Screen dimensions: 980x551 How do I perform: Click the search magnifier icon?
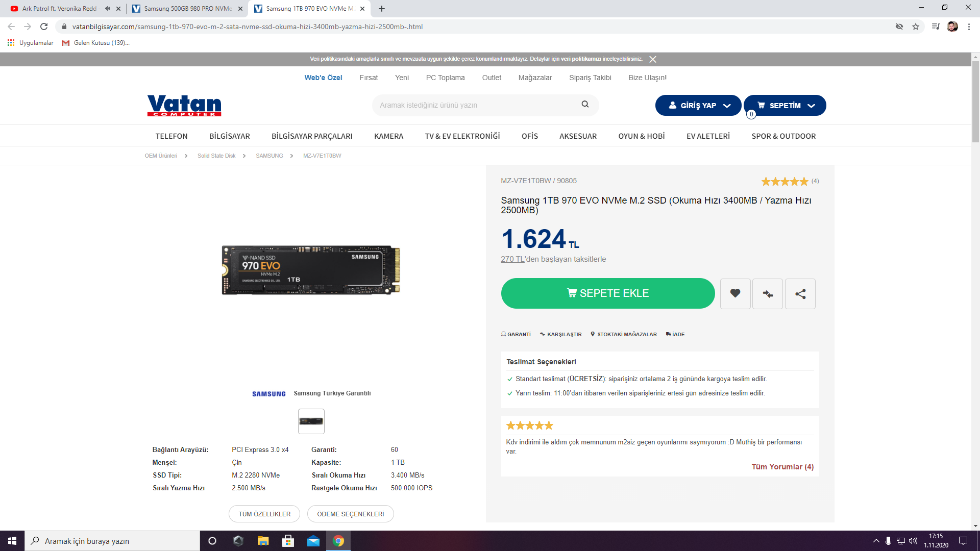(585, 104)
